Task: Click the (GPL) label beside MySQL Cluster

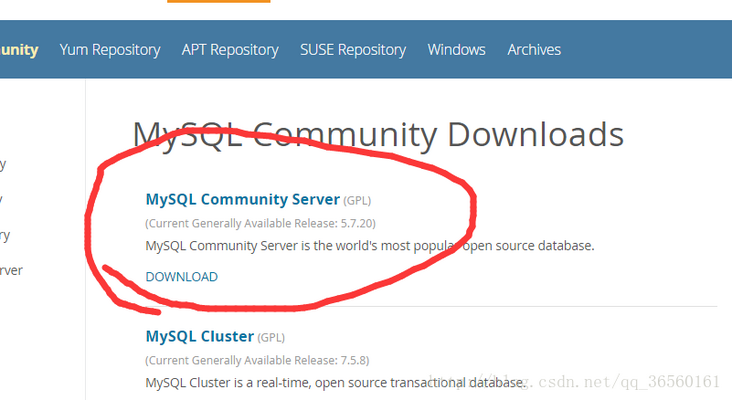Action: click(x=271, y=337)
